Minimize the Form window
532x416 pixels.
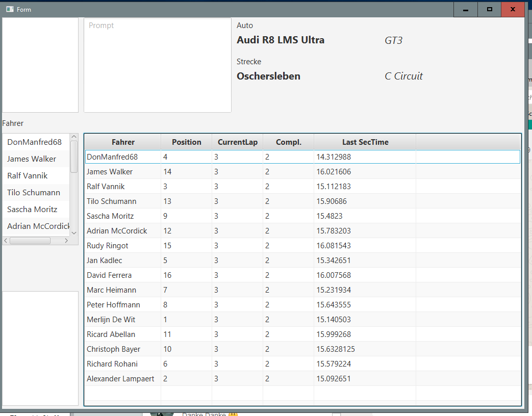point(465,9)
